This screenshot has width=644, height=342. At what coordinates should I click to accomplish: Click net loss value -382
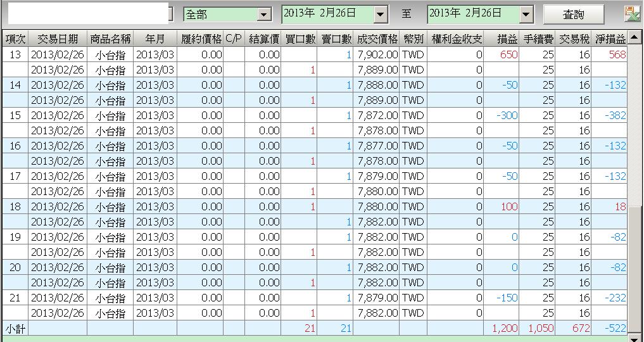(x=616, y=115)
